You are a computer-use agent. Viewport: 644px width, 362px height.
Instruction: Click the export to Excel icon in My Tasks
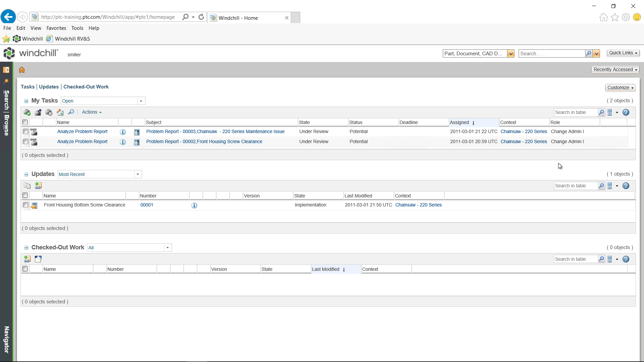(60, 112)
